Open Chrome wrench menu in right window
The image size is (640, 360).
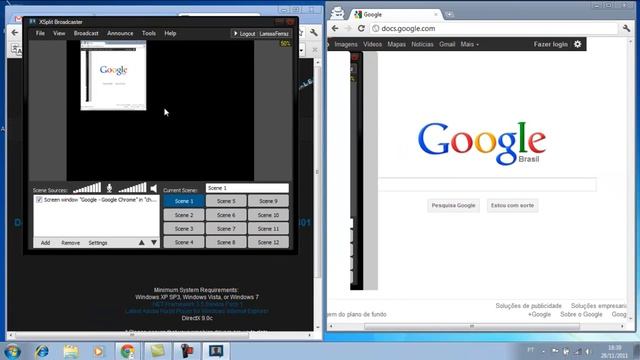pyautogui.click(x=626, y=28)
